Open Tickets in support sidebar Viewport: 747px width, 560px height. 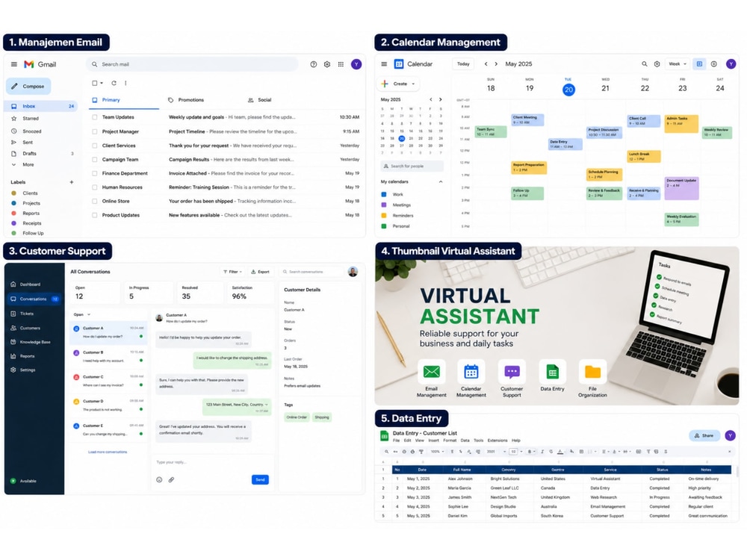pyautogui.click(x=27, y=314)
